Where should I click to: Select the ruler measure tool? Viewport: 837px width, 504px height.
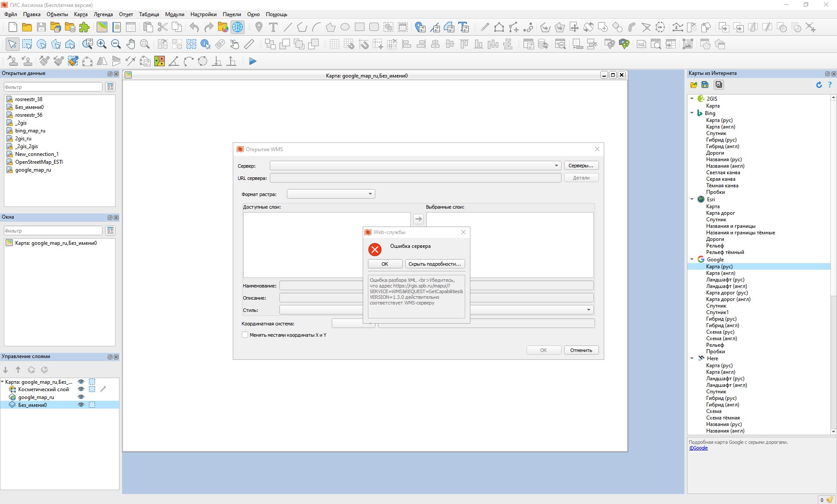point(249,44)
